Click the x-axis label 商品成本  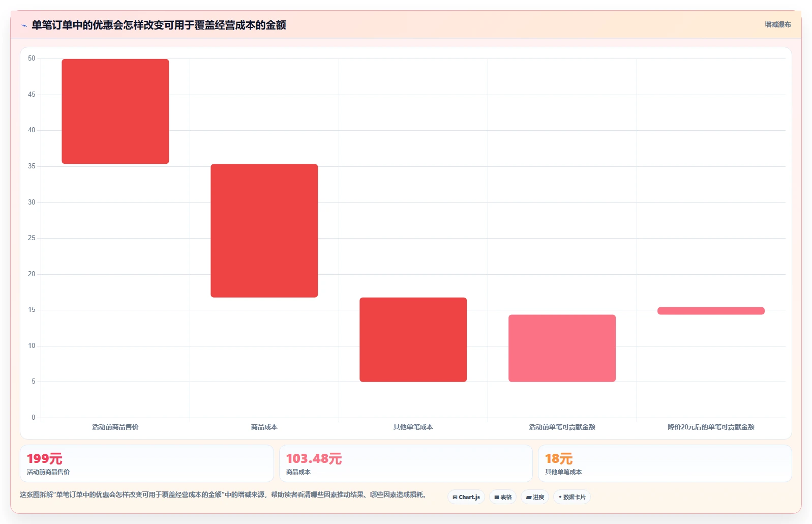(264, 427)
